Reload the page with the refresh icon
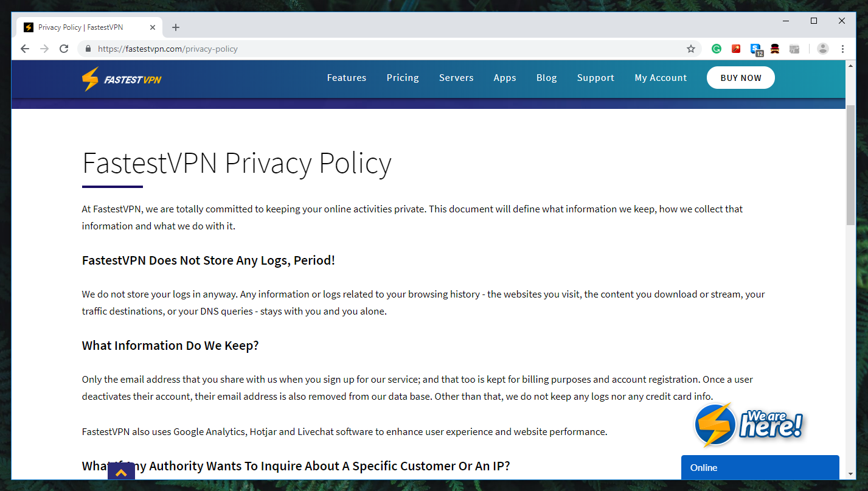The height and width of the screenshot is (491, 868). coord(64,49)
